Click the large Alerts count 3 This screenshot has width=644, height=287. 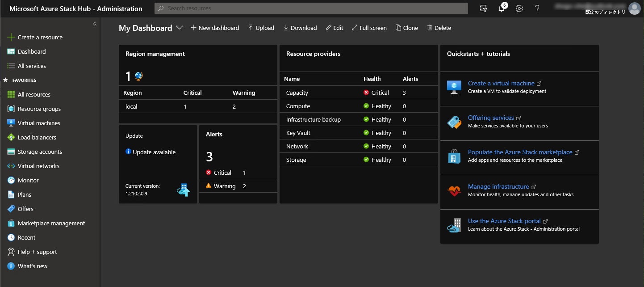[x=209, y=157]
